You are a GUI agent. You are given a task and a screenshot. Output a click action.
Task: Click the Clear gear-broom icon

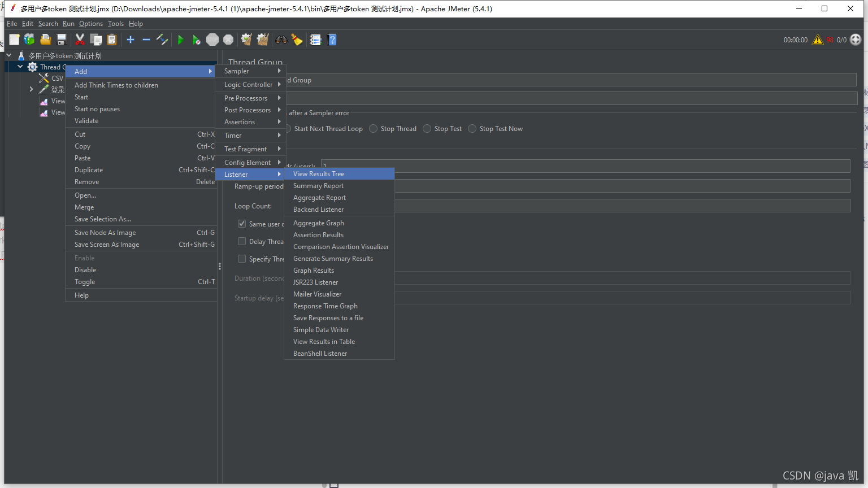click(246, 40)
